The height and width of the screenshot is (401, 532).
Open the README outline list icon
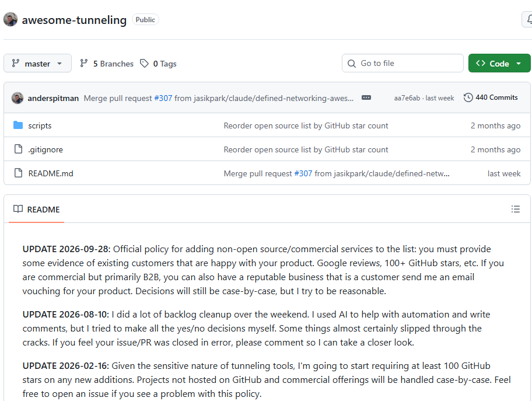point(516,209)
